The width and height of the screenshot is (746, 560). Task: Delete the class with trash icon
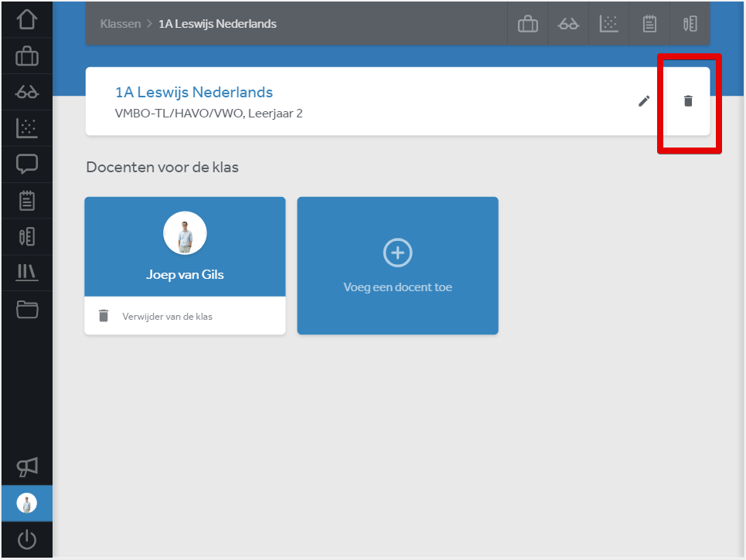[x=688, y=100]
